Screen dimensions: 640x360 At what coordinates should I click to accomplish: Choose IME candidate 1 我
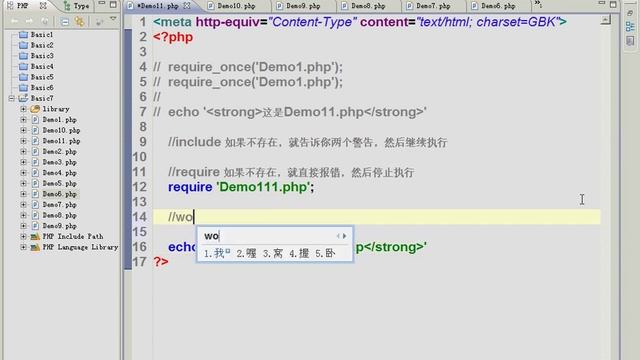(x=217, y=253)
